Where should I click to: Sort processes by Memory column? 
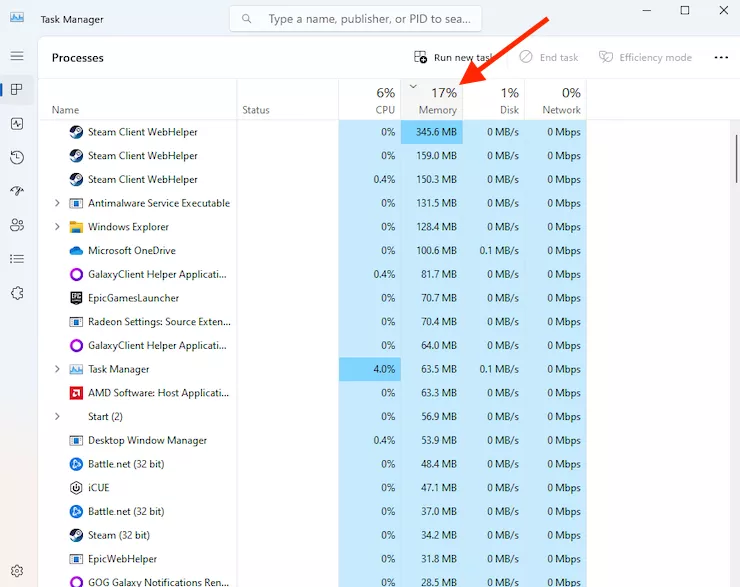437,101
